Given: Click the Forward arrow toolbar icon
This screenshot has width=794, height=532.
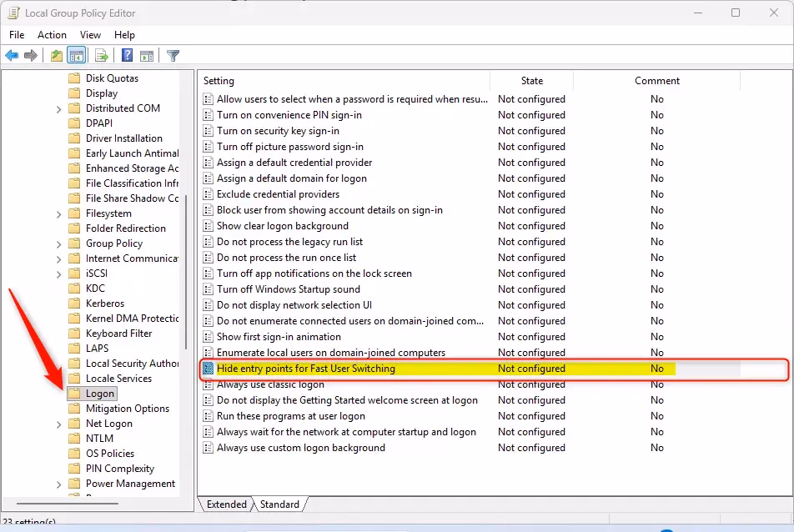Looking at the screenshot, I should click(x=31, y=56).
